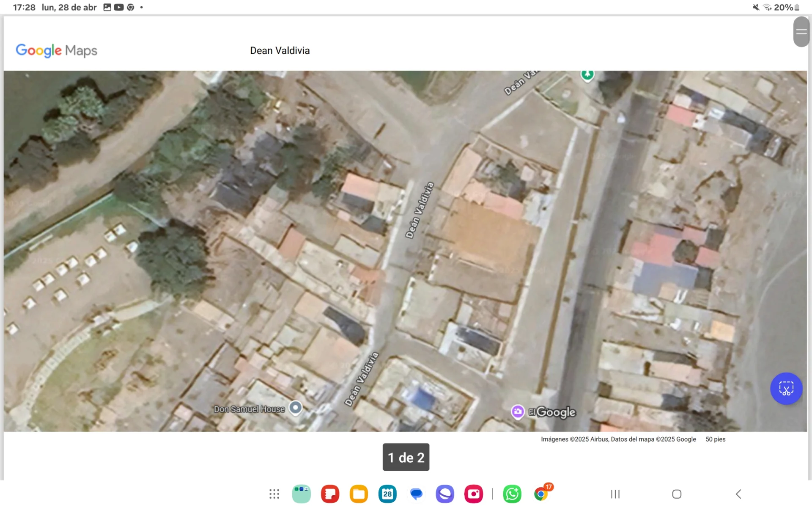This screenshot has height=508, width=812.
Task: Tap the grey edge panel handle
Action: point(801,32)
